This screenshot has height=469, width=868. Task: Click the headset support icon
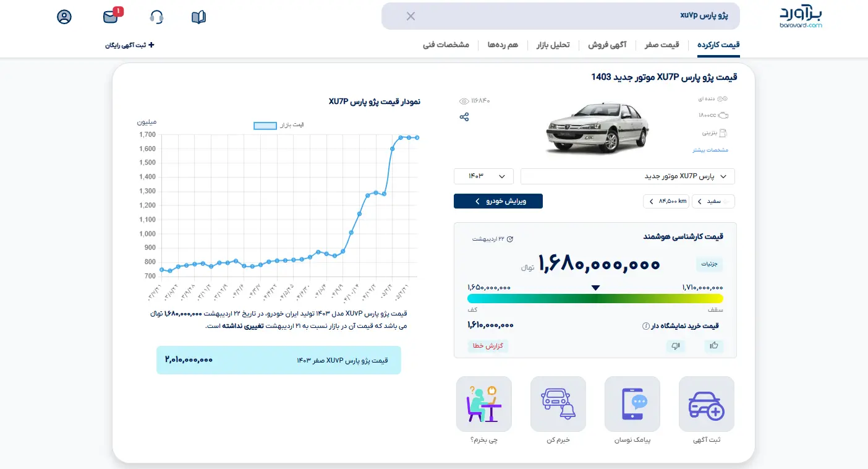pyautogui.click(x=157, y=17)
